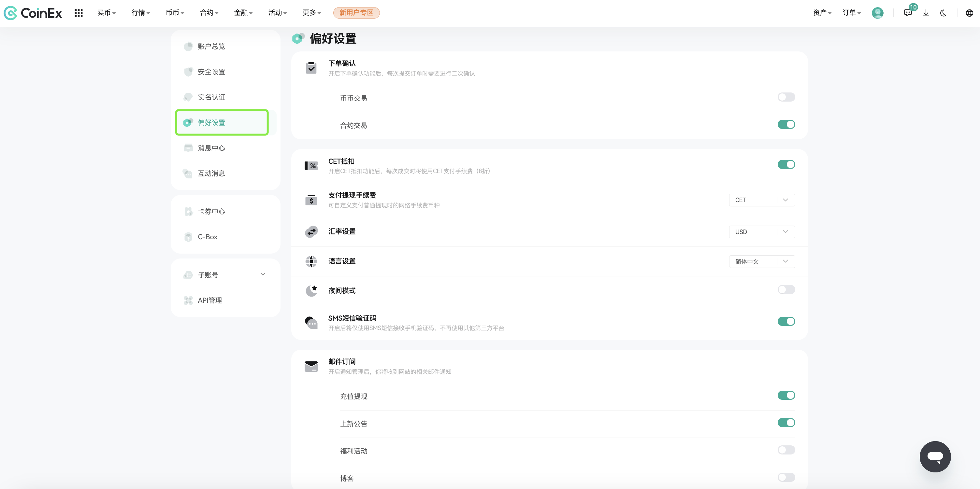The width and height of the screenshot is (980, 489).
Task: Click the 账户总览 sidebar icon
Action: pos(188,46)
